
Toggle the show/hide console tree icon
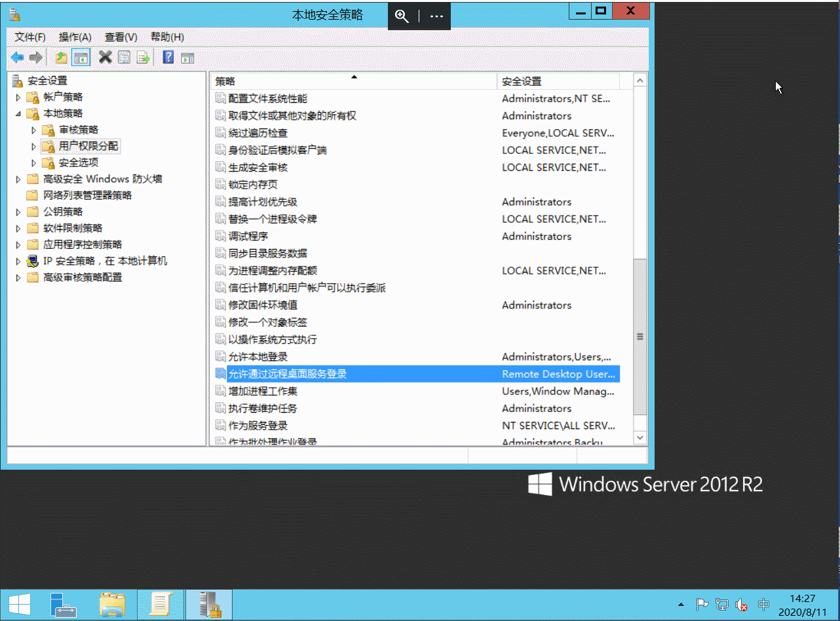tap(81, 58)
